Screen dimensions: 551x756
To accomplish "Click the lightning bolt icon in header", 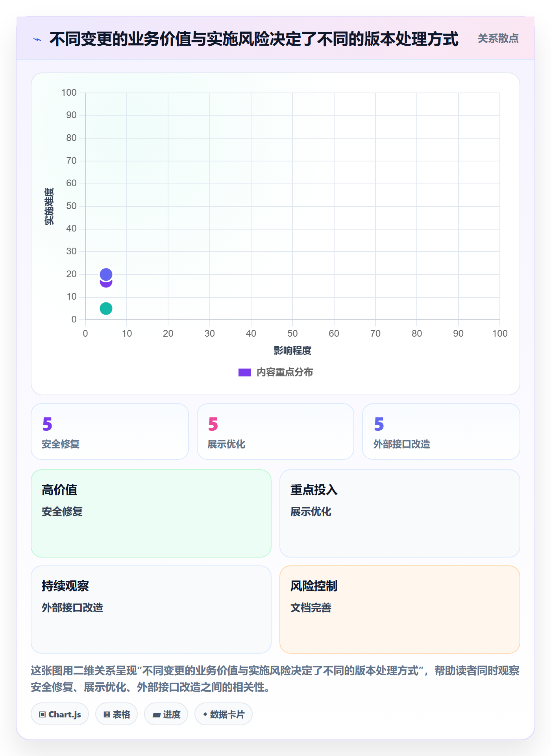I will point(37,39).
